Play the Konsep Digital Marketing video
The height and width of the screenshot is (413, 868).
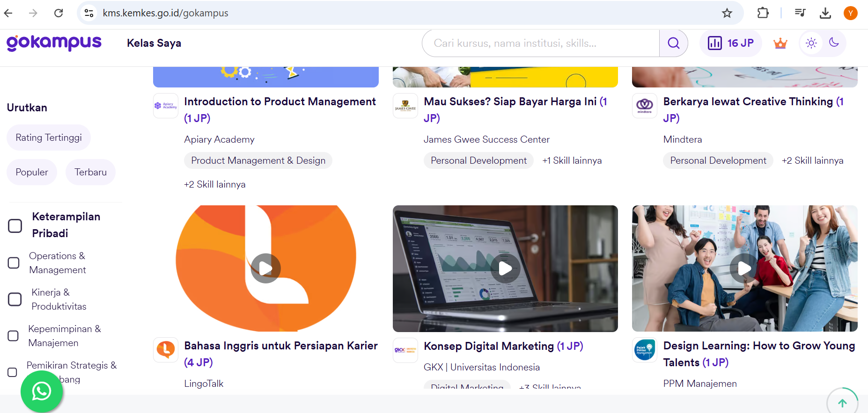point(505,268)
